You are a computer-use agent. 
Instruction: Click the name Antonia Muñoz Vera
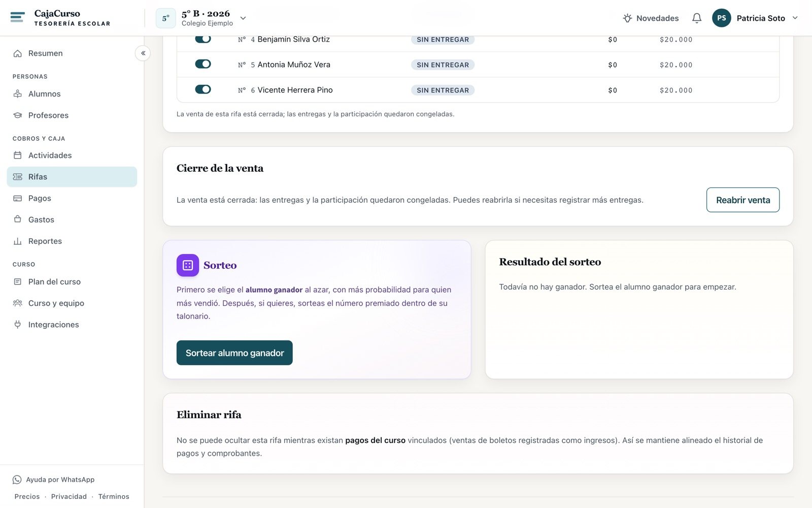point(294,65)
